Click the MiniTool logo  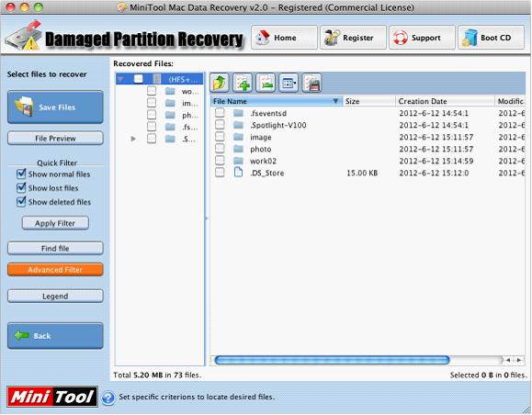click(52, 397)
